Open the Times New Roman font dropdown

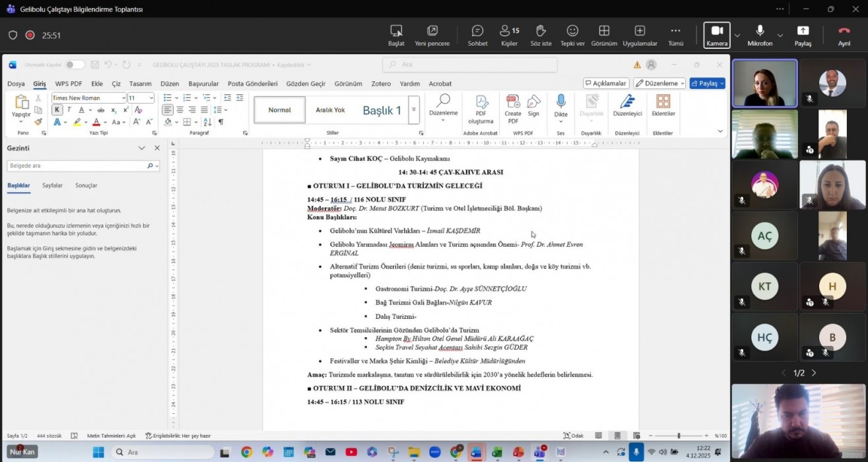123,98
